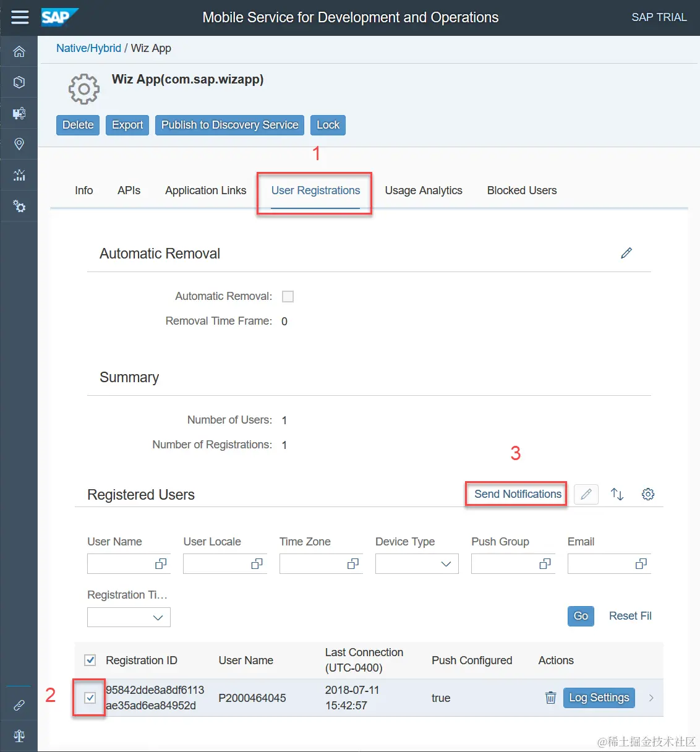This screenshot has height=752, width=700.
Task: Click the Log Settings button
Action: (x=599, y=698)
